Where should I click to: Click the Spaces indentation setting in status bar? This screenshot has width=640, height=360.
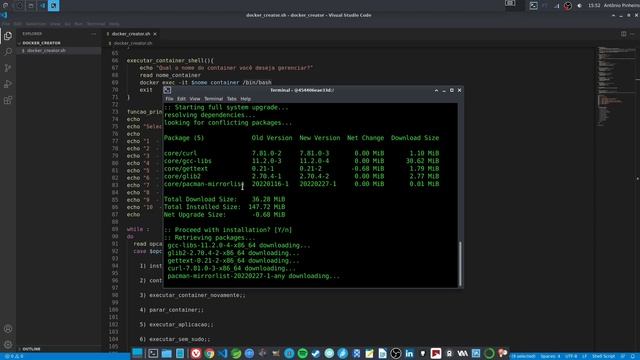(x=551, y=356)
